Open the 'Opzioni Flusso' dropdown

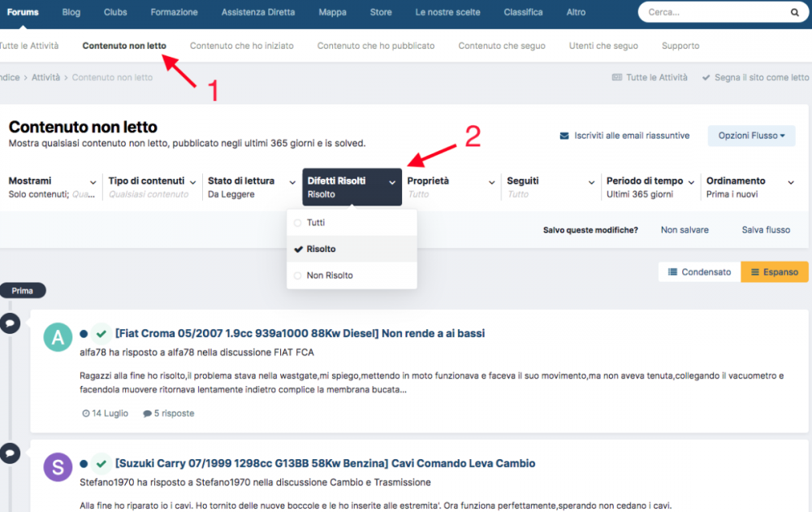pyautogui.click(x=751, y=136)
